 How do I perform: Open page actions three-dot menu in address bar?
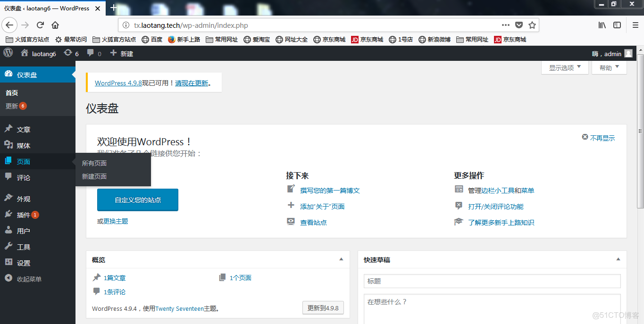click(x=506, y=25)
